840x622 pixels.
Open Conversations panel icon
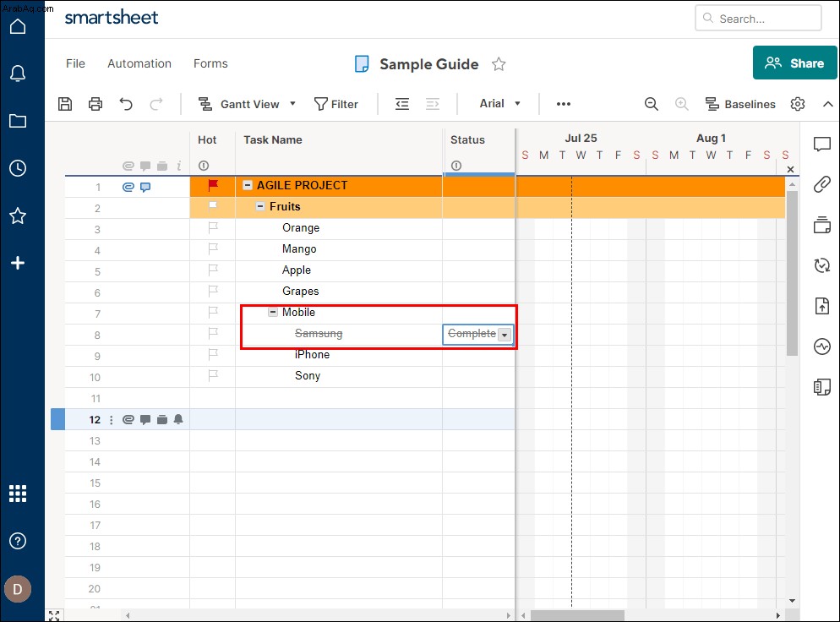(x=821, y=145)
